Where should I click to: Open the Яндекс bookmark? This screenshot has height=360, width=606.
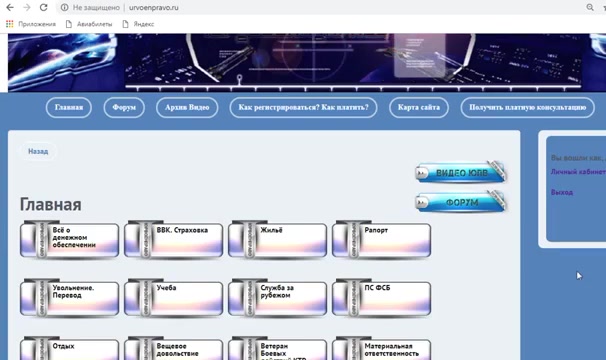138,24
